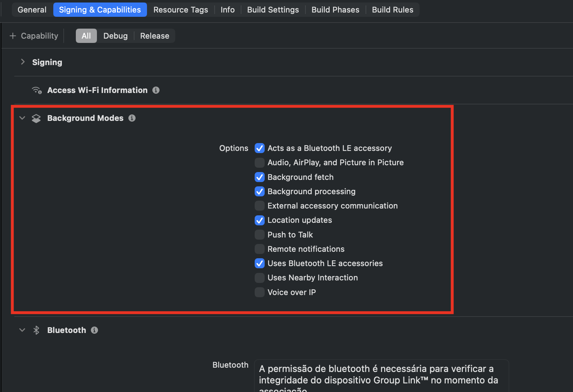Viewport: 573px width, 392px height.
Task: Click the Wi-Fi icon for Access Wi-Fi Information
Action: [37, 90]
